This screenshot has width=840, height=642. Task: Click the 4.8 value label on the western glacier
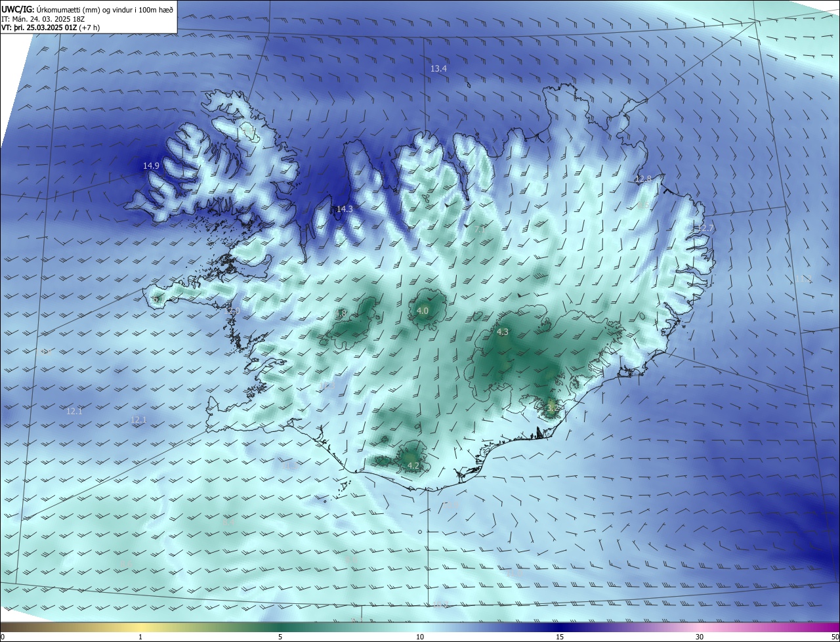341,314
